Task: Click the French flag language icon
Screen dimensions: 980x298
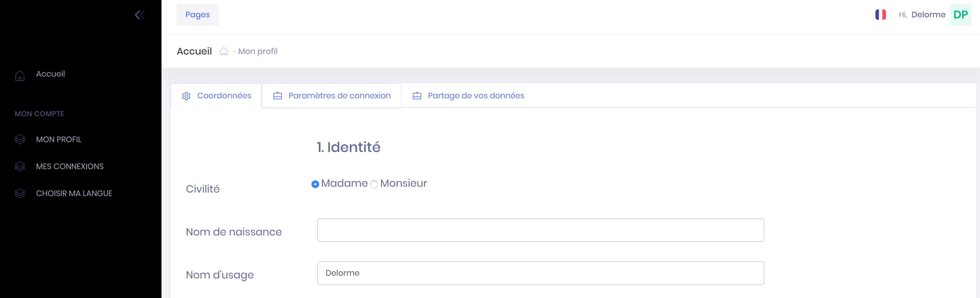Action: 880,15
